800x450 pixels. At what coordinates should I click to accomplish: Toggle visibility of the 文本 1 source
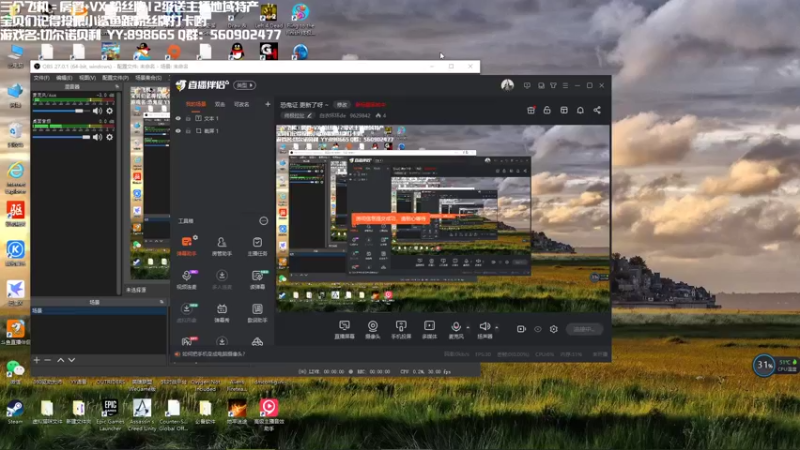(178, 118)
